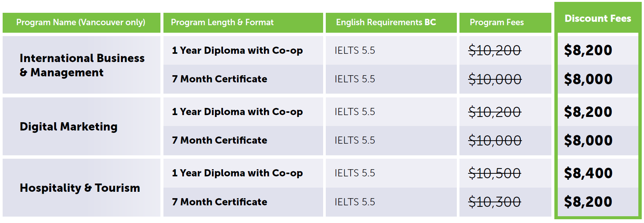Click International Business & Management program name
Screen dimensions: 644x223
tap(82, 65)
